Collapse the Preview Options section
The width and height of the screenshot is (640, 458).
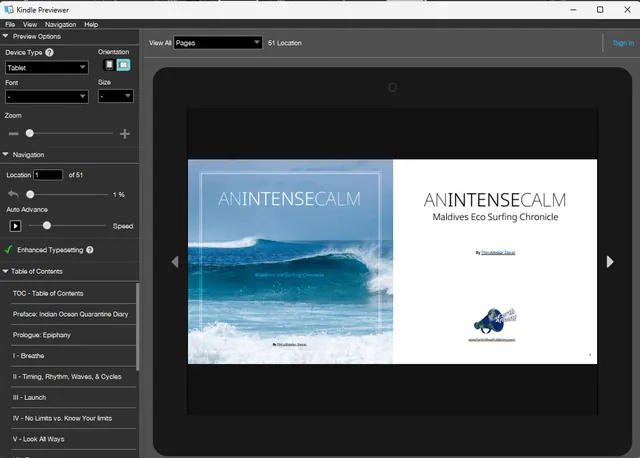[x=5, y=36]
